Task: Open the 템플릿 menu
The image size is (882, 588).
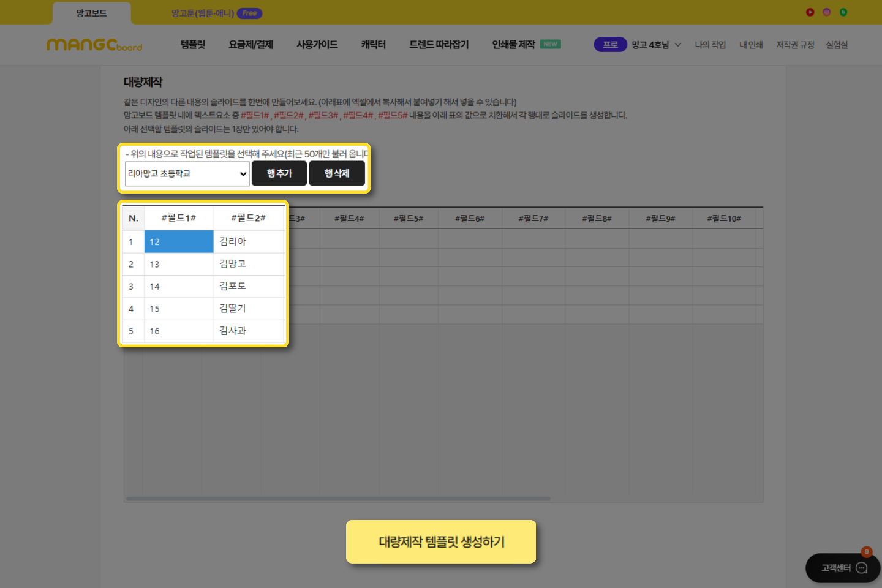Action: (193, 45)
